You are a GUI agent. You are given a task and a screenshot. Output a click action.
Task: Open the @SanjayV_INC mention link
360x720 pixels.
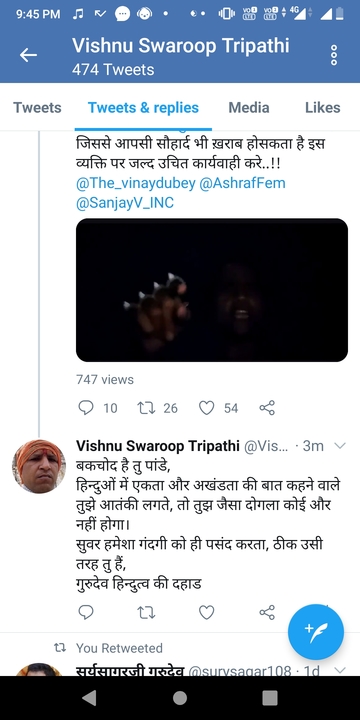coord(125,202)
